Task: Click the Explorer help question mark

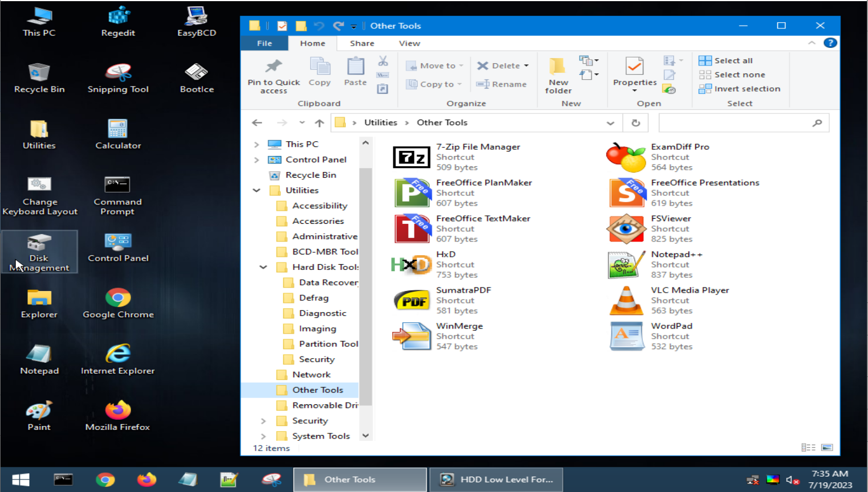Action: pos(830,43)
